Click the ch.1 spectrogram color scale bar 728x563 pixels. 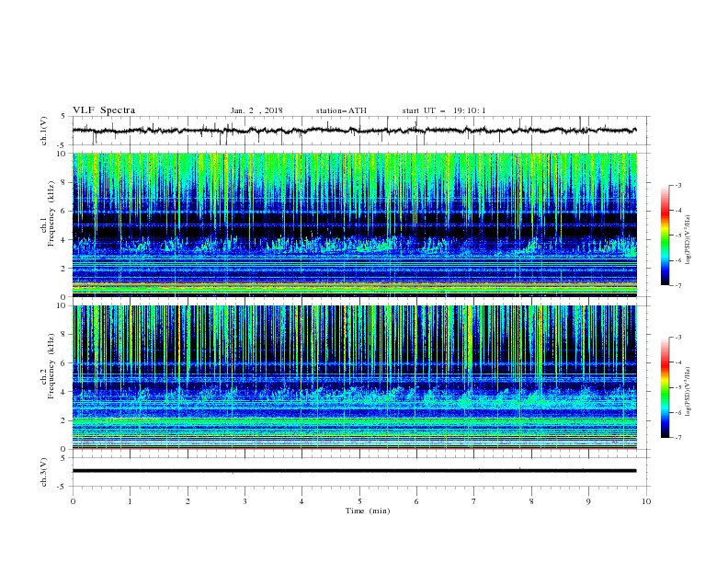point(665,236)
